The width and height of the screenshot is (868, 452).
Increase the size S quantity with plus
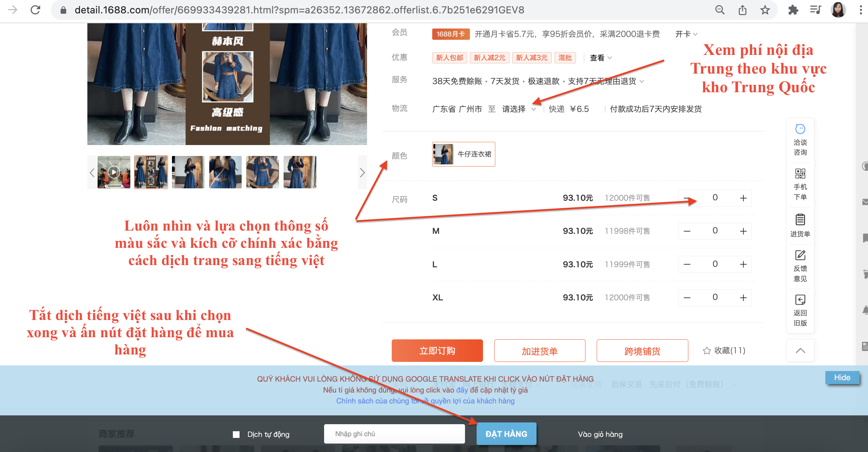pyautogui.click(x=743, y=198)
